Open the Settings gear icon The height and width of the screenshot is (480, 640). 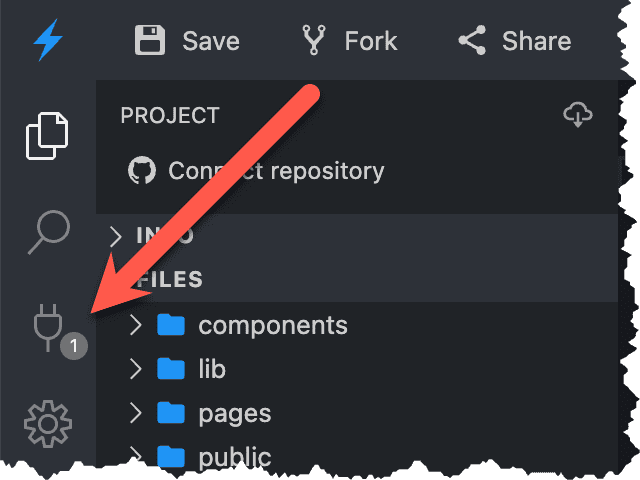pos(48,424)
